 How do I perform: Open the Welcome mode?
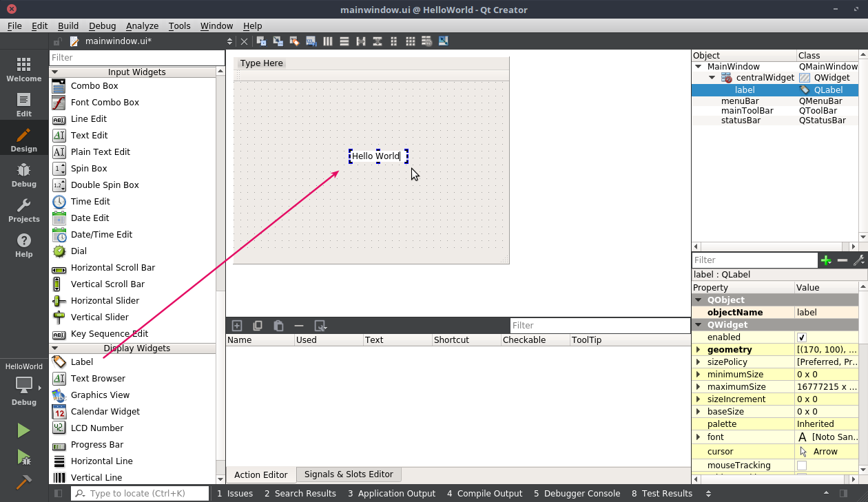(24, 69)
